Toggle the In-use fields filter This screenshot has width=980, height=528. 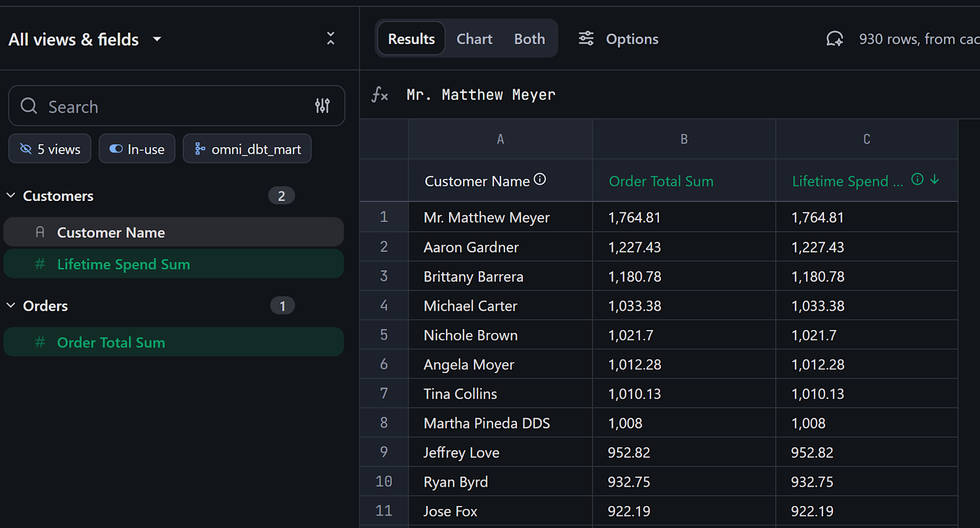(137, 149)
